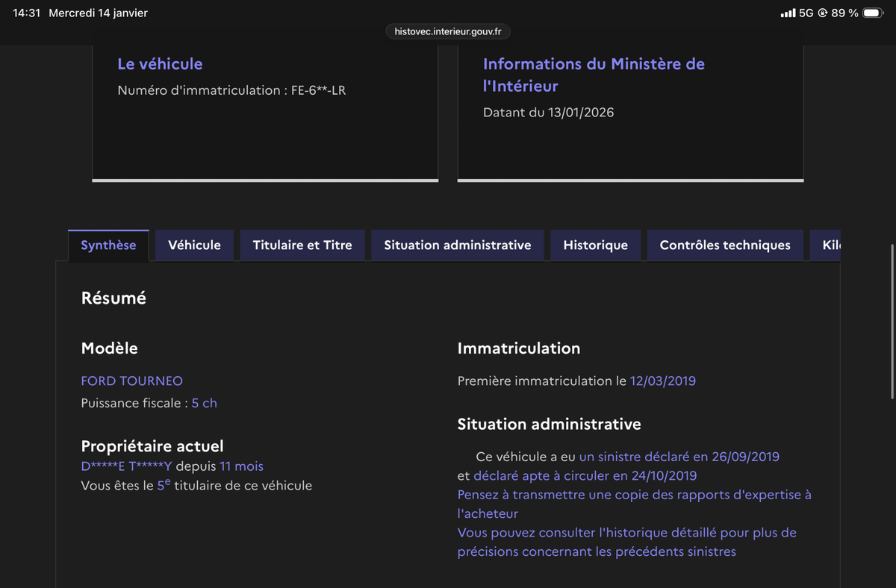Click the link about consulting detailed history

click(x=626, y=542)
